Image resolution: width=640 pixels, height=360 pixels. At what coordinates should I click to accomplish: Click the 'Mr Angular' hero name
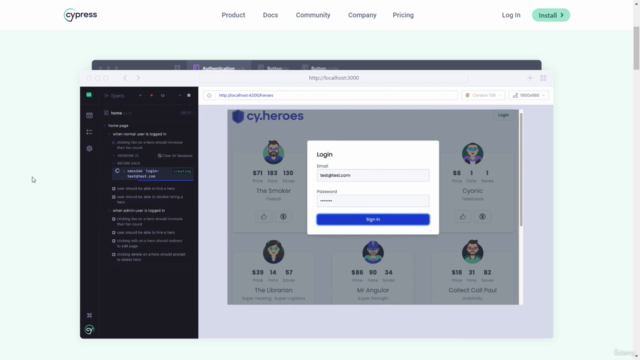(373, 291)
